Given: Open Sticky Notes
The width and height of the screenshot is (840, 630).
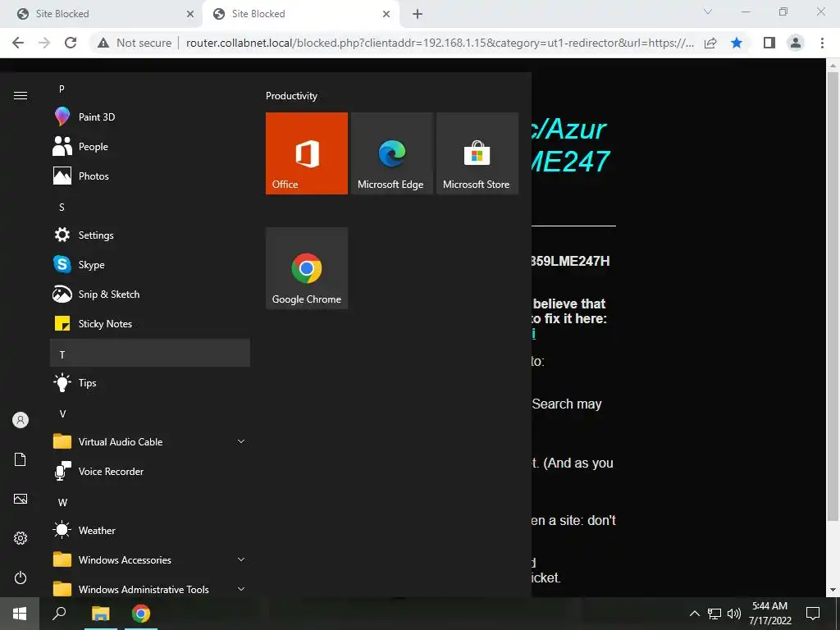Looking at the screenshot, I should coord(150,323).
